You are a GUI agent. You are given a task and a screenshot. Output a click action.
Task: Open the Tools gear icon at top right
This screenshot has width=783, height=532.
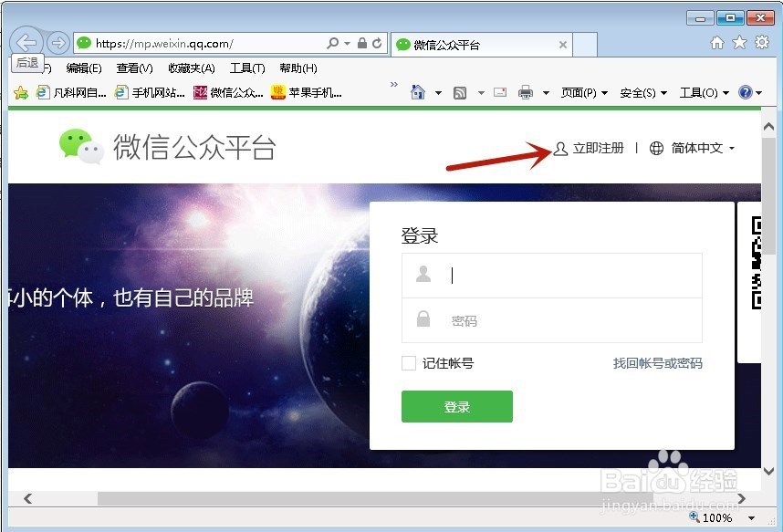762,42
